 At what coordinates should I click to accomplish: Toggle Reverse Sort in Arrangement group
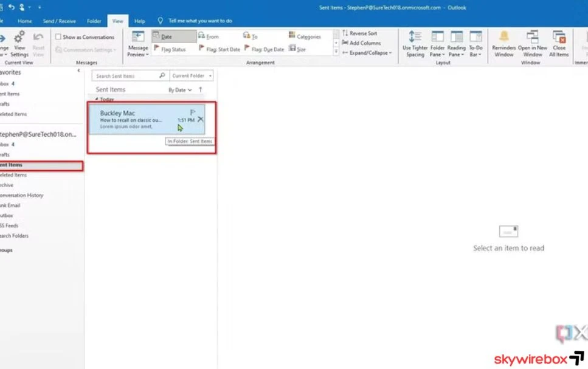pyautogui.click(x=359, y=33)
